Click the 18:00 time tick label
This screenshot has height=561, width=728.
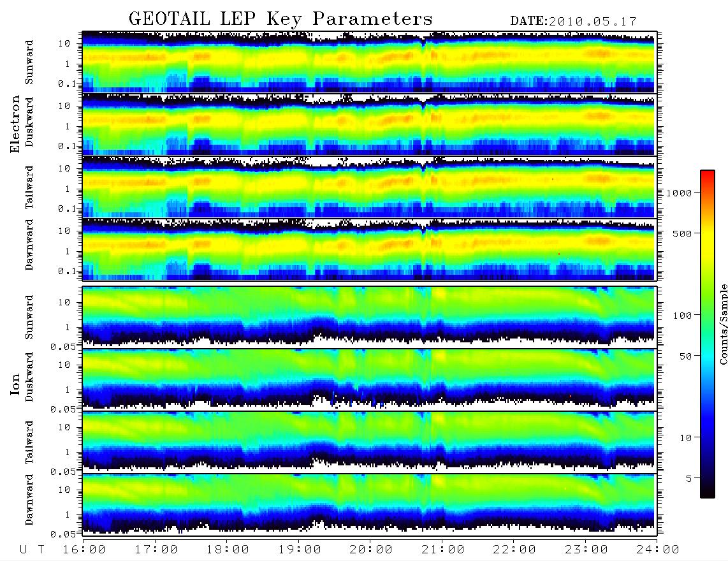228,550
